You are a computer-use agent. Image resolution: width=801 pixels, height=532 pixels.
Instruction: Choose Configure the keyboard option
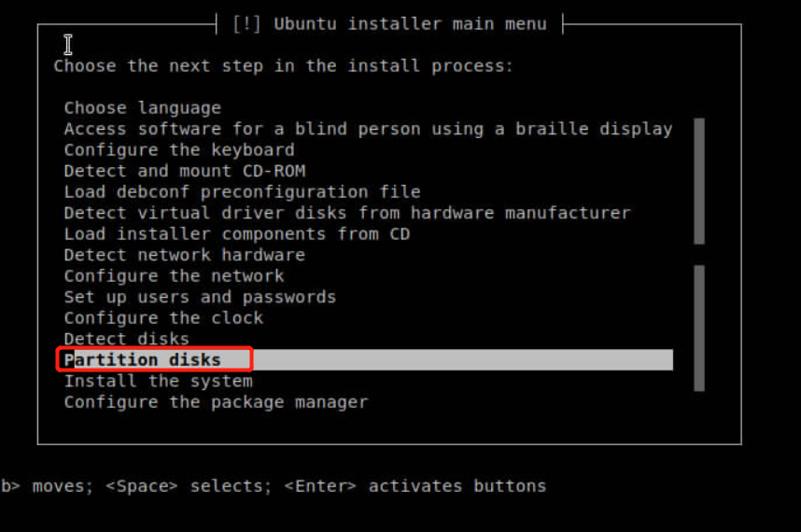point(179,150)
